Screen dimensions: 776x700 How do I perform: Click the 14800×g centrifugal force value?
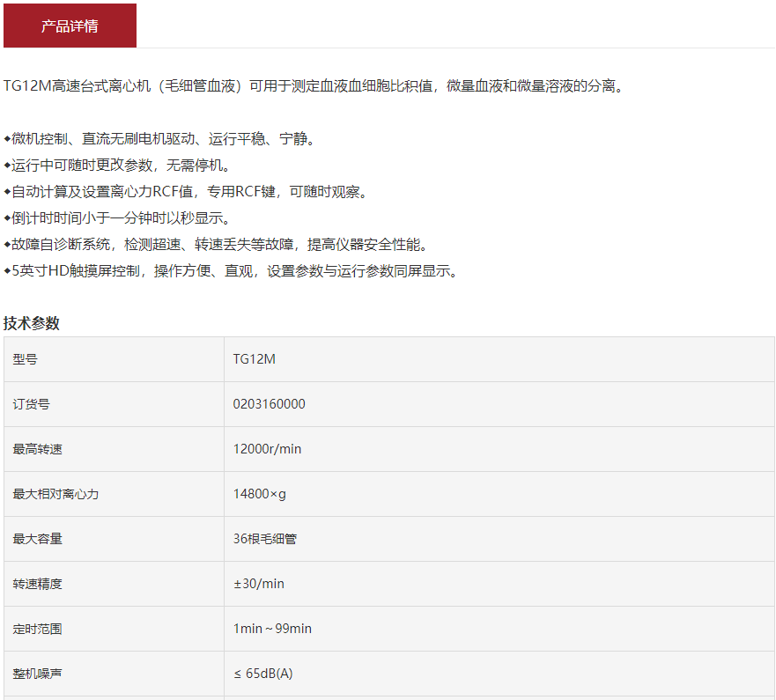pyautogui.click(x=260, y=494)
